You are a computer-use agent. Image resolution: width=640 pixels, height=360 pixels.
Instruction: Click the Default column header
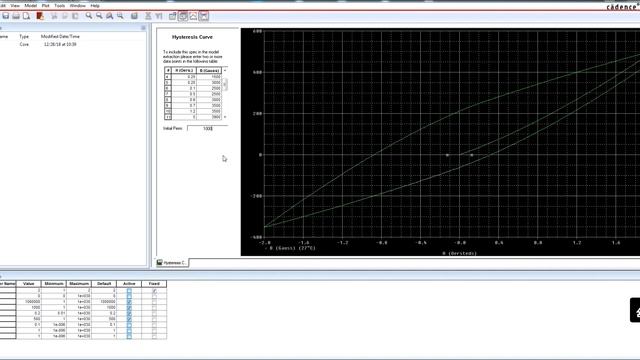click(x=104, y=284)
